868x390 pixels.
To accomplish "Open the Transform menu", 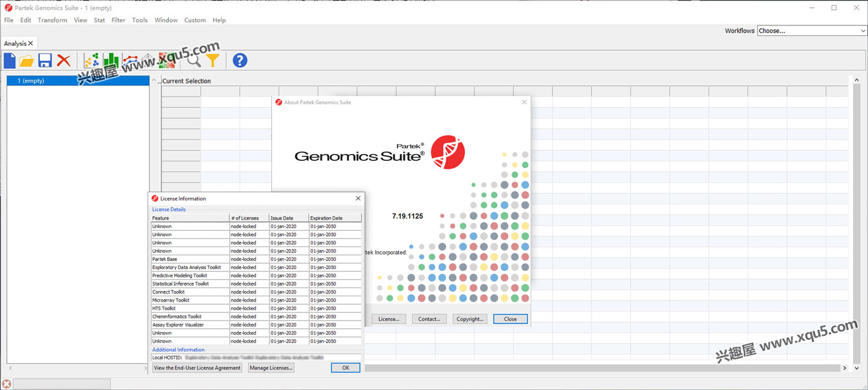I will point(53,20).
